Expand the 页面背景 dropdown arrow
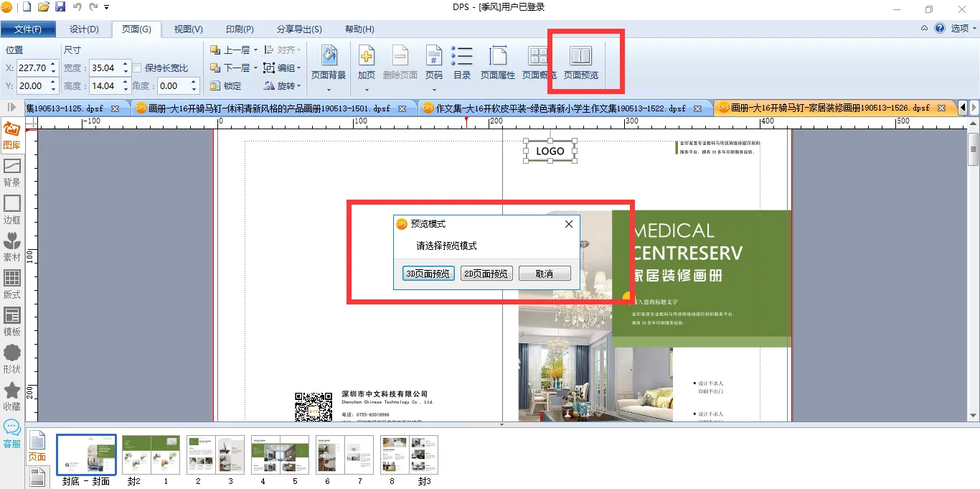 [329, 90]
